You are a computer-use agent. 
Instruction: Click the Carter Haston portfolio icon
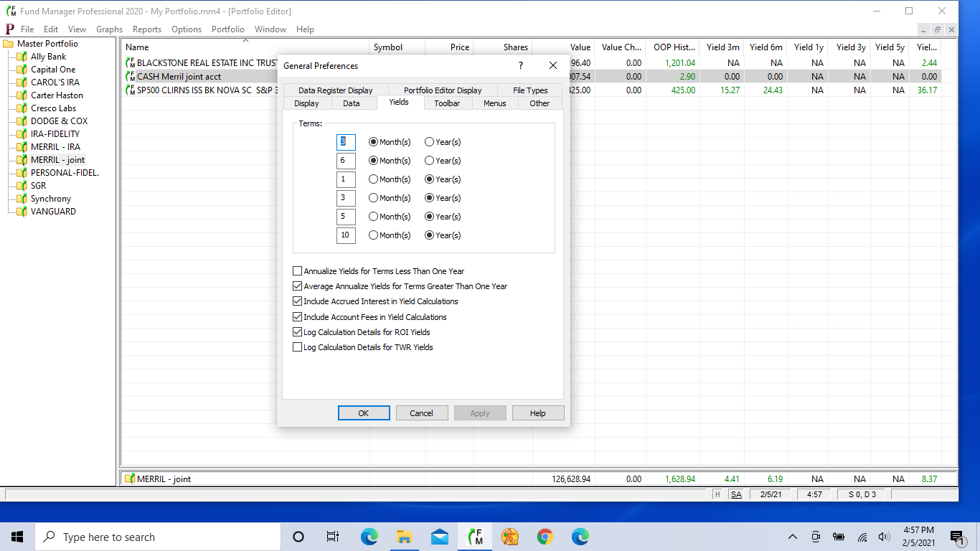[22, 95]
